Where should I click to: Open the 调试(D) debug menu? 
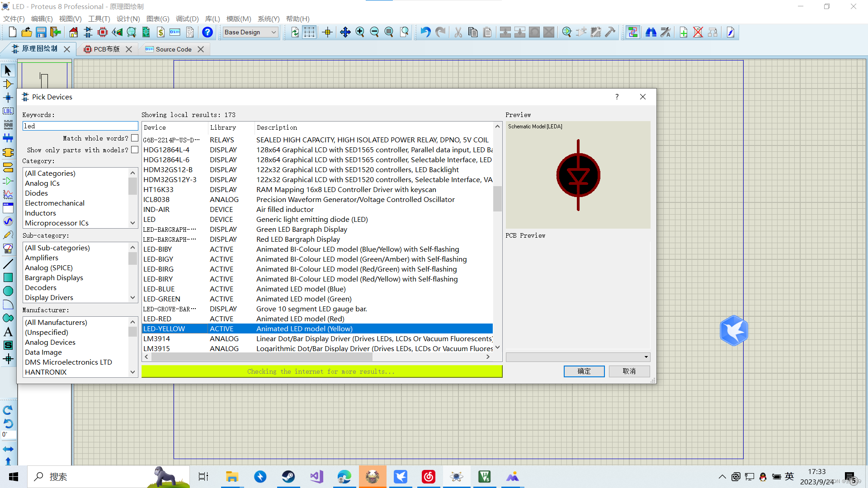pos(187,19)
